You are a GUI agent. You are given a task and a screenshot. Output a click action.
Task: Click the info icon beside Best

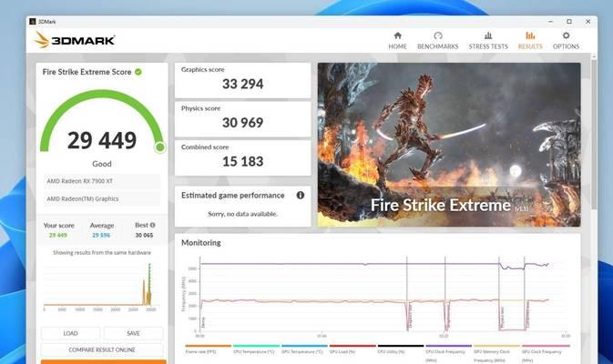click(152, 225)
